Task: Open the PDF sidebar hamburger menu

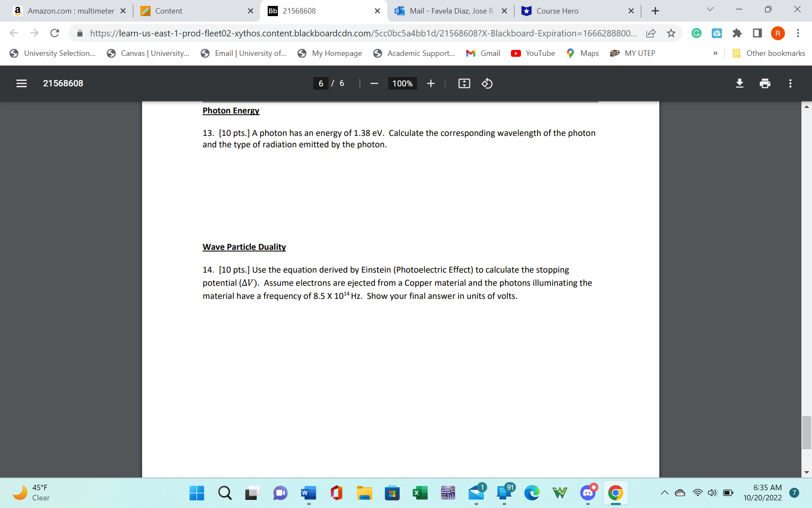Action: 22,83
